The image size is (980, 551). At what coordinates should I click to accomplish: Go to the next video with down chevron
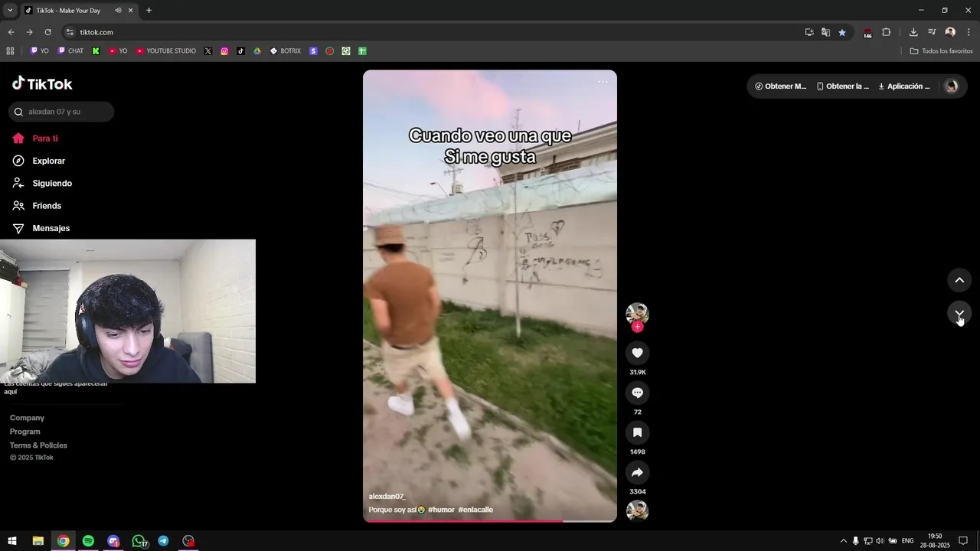pos(959,313)
